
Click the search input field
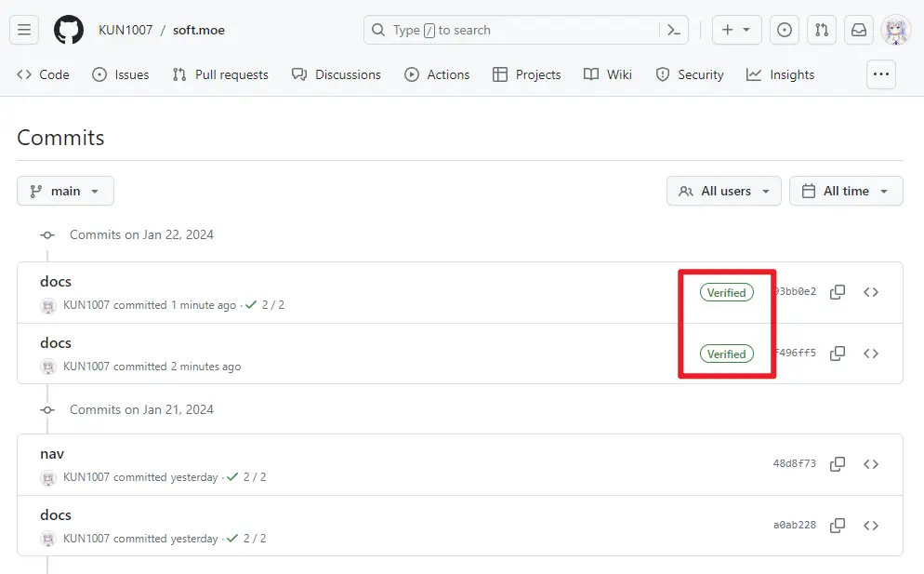pyautogui.click(x=511, y=30)
